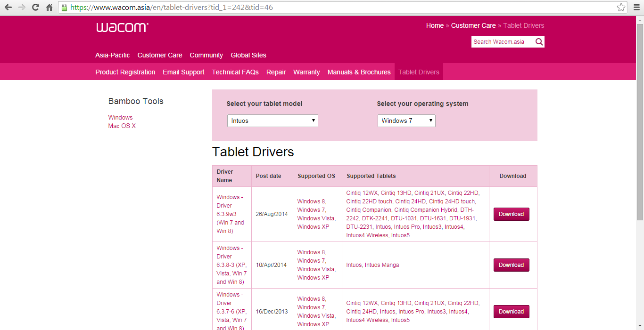
Task: Open the Windows - Driver 6.3.7-6 link
Action: click(x=231, y=312)
